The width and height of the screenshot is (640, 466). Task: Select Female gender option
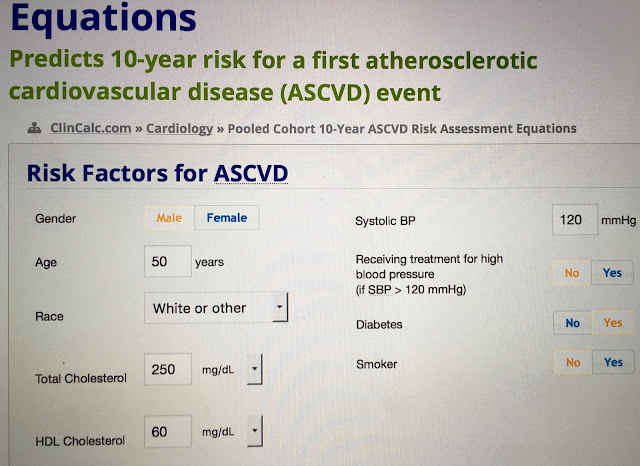227,218
